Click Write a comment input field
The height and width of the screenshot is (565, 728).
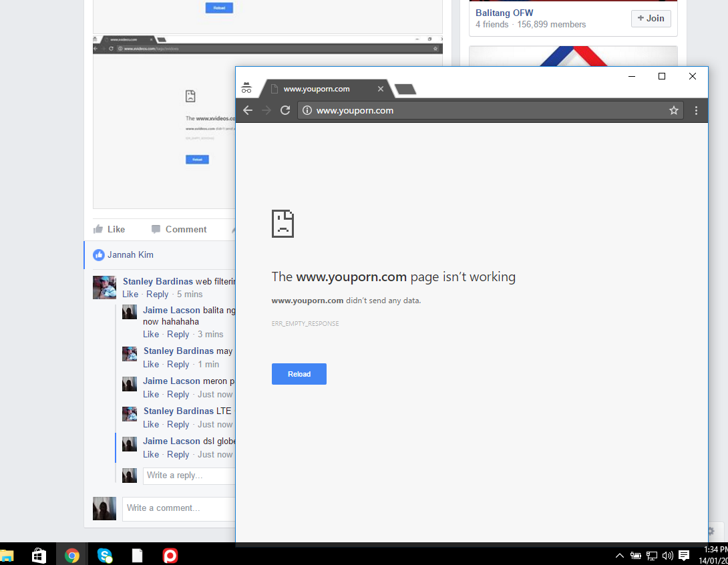click(x=179, y=509)
